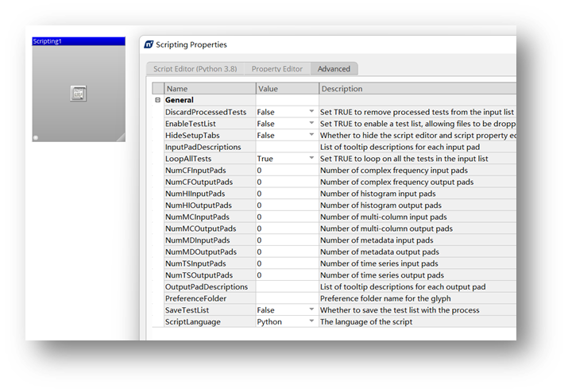568x392 pixels.
Task: Switch to the Script Editor (Python 3.8) tab
Action: click(195, 69)
